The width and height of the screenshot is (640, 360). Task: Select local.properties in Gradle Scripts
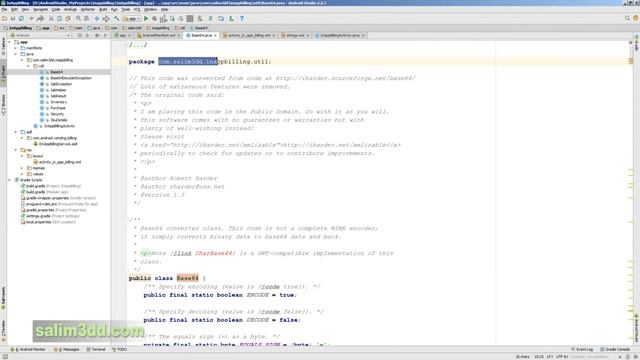pos(38,222)
